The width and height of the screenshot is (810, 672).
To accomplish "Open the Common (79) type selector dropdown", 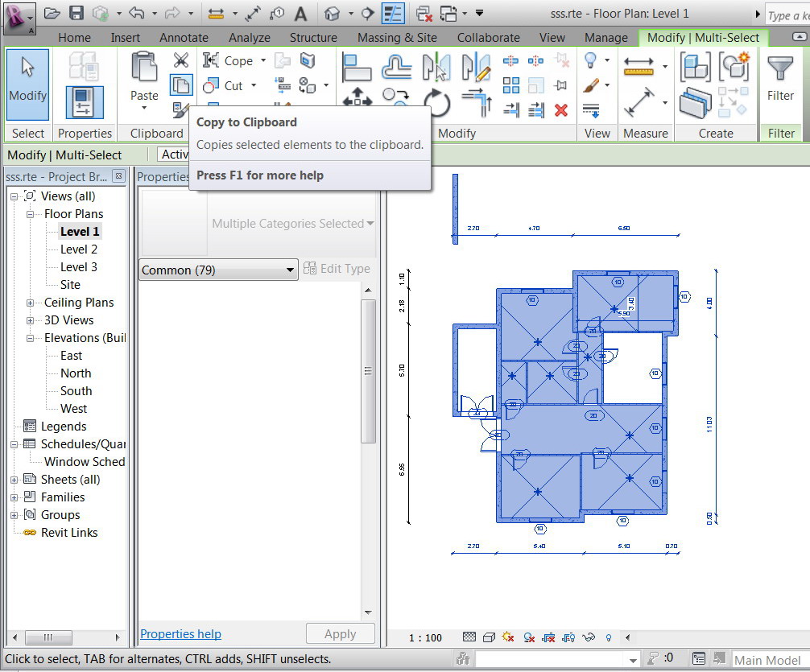I will pos(291,270).
